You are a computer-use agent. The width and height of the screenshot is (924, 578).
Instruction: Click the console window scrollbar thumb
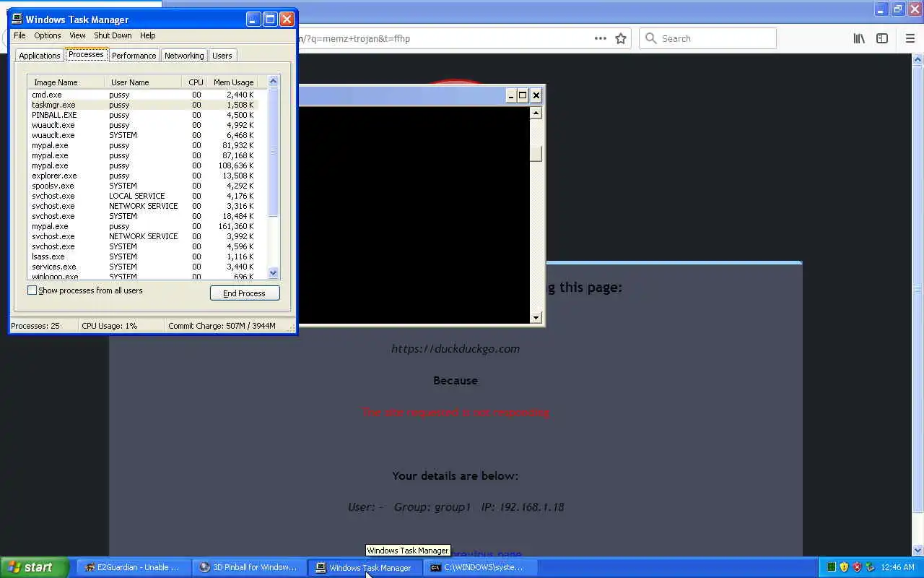click(536, 154)
